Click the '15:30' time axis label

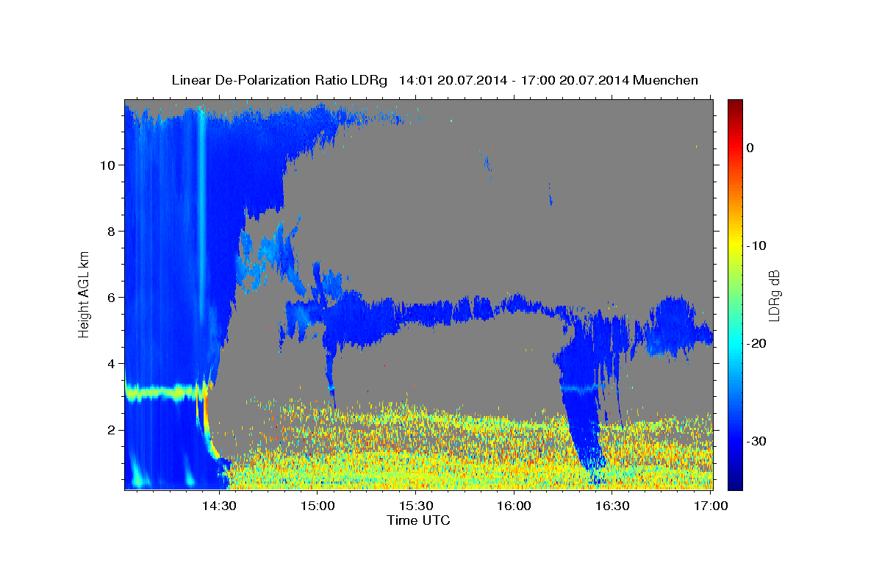pyautogui.click(x=416, y=506)
